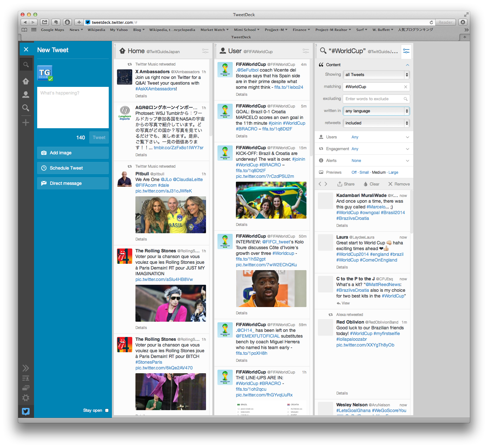Close the New Tweet panel
The width and height of the screenshot is (488, 448).
coord(26,50)
